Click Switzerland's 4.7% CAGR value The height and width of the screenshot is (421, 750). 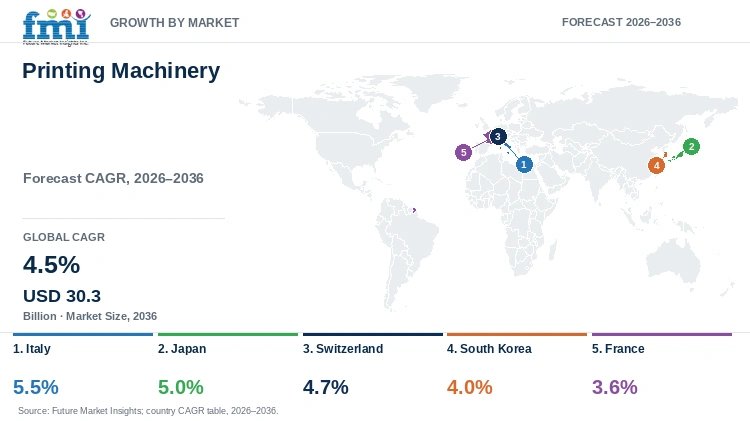(326, 387)
